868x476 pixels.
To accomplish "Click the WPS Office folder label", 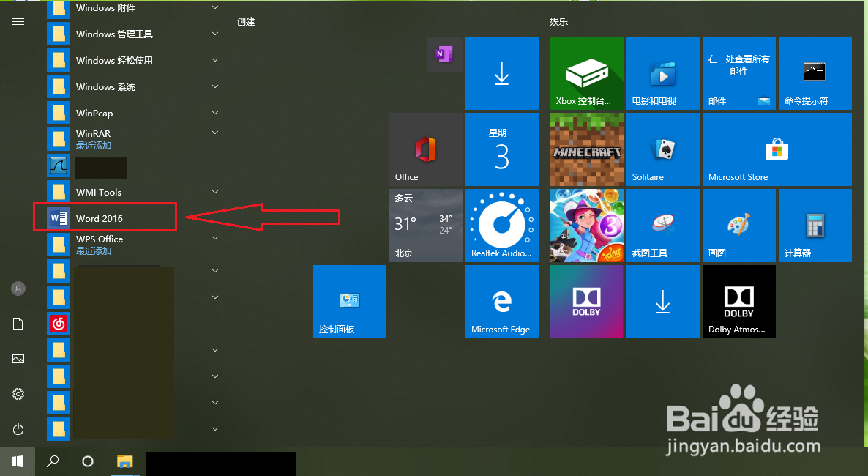I will 100,239.
